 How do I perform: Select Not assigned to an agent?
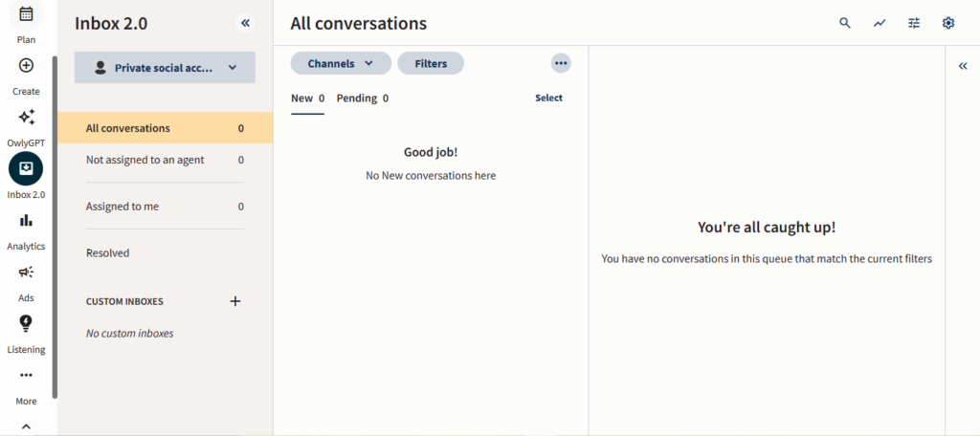[x=165, y=160]
